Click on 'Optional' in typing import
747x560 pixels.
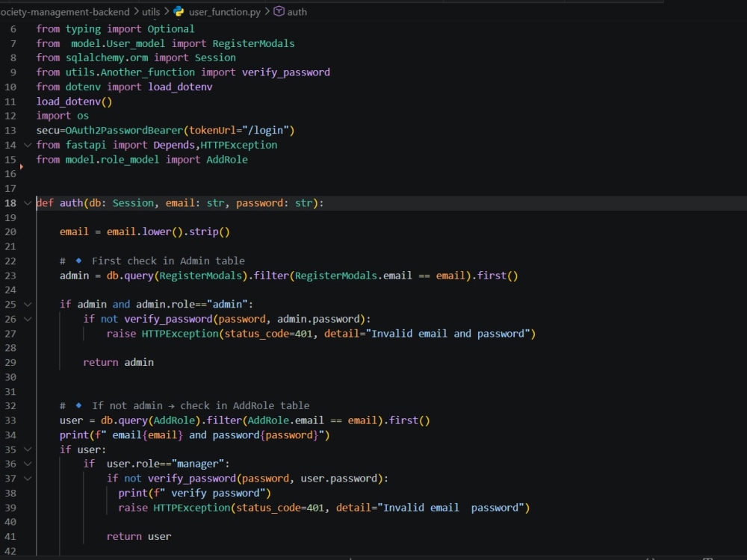170,29
